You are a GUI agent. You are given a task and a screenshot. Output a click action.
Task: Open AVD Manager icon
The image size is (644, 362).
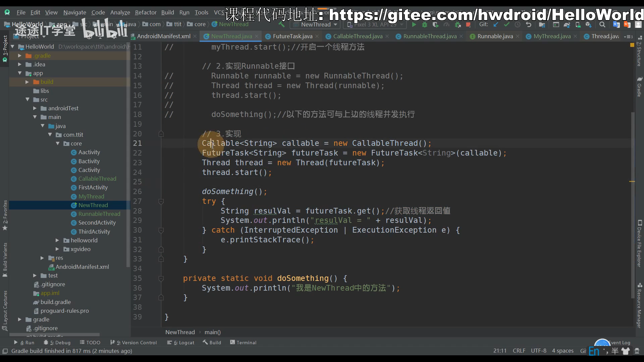pos(578,24)
